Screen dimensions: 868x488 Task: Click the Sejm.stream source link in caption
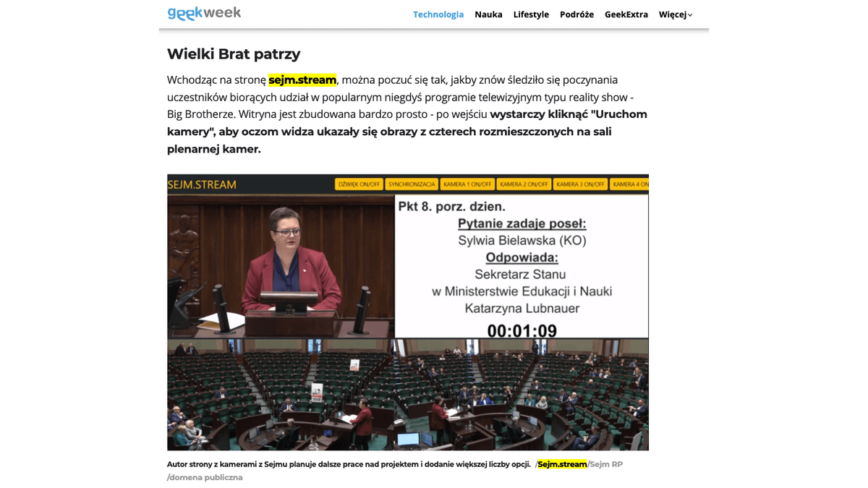(562, 464)
